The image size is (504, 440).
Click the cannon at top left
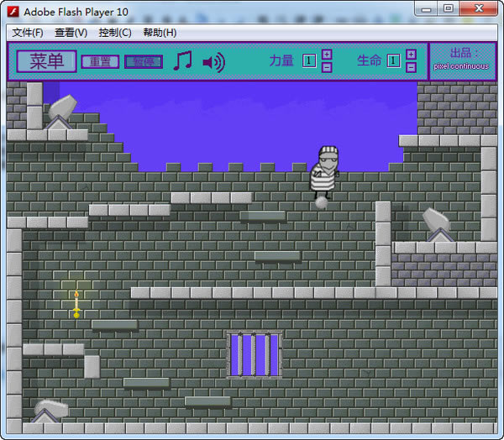point(60,112)
